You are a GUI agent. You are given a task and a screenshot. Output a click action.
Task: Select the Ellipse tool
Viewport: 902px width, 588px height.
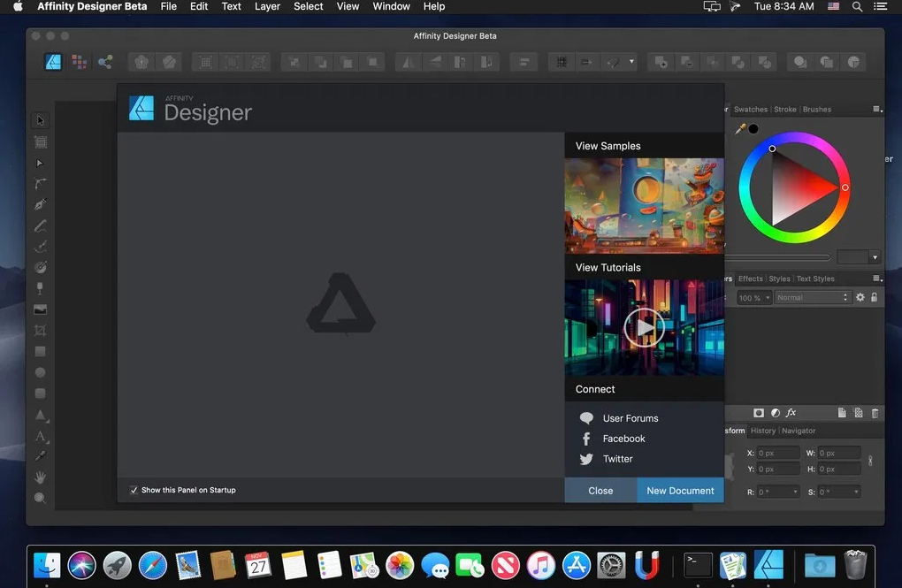[40, 372]
